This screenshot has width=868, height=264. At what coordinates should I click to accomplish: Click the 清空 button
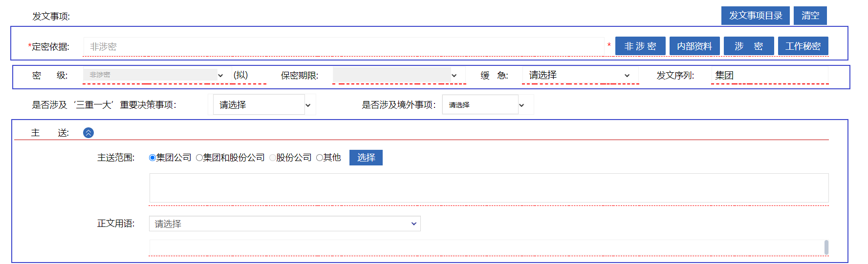pos(810,16)
